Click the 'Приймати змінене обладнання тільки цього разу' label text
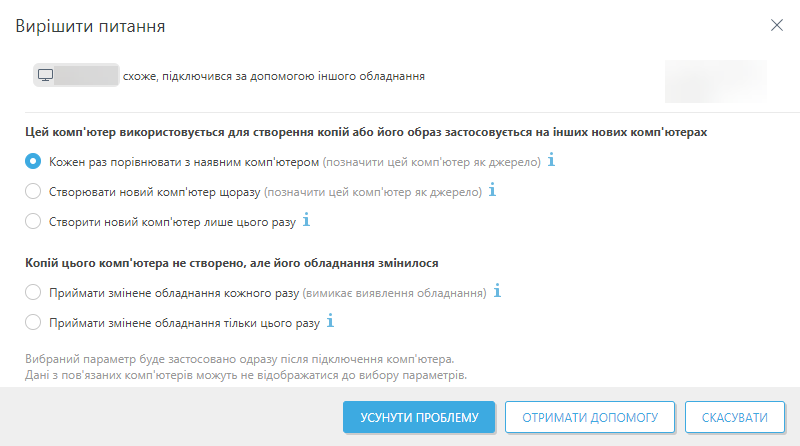Viewport: 800px width, 446px height. [x=184, y=323]
